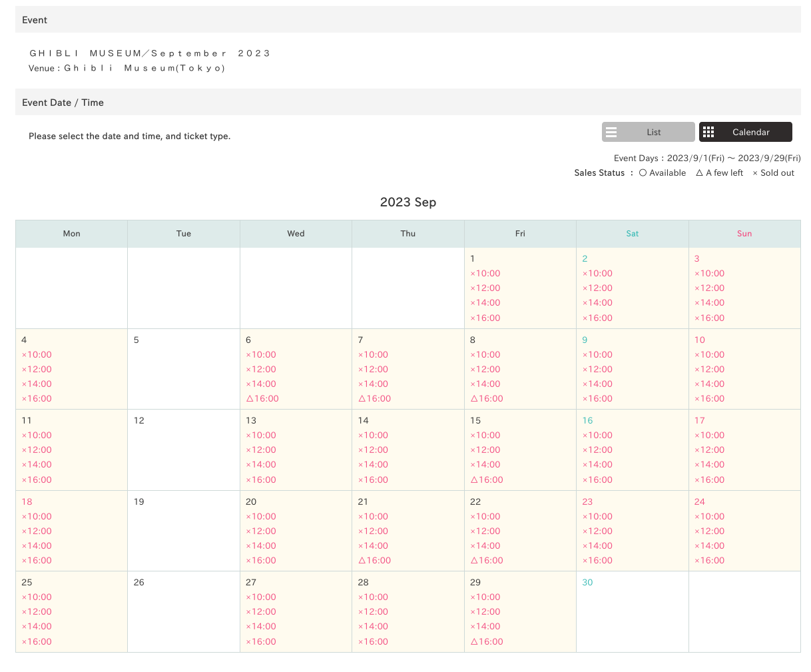Click sold-out 12:00 slot on September 20
Screen dimensions: 811x672
(261, 531)
